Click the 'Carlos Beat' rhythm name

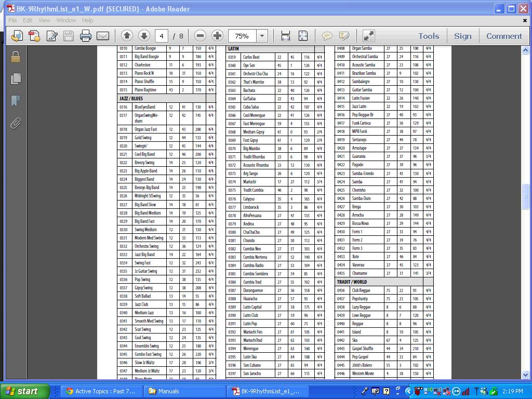(251, 57)
